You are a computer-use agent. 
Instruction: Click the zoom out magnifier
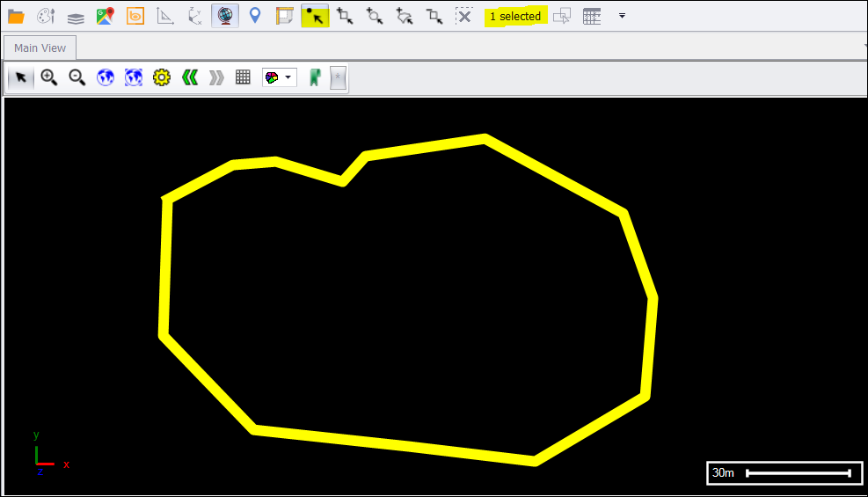pos(77,77)
